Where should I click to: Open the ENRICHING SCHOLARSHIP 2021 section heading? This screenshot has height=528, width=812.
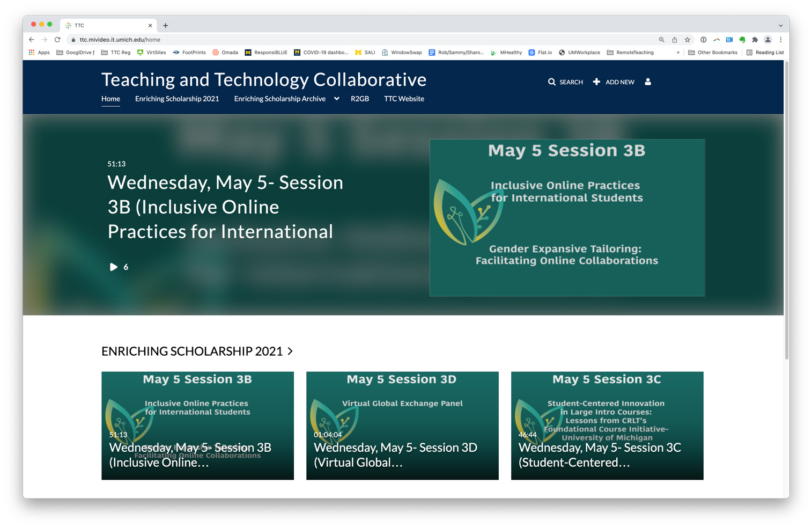tap(192, 351)
